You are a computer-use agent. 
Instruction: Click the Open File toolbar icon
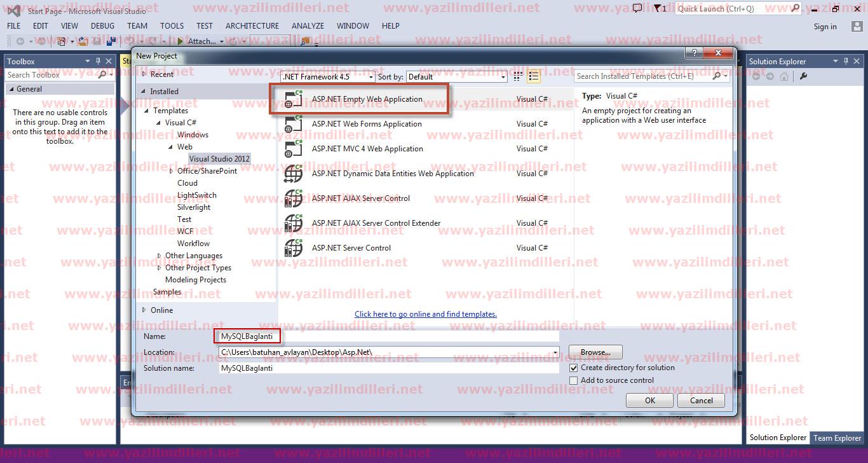(85, 41)
